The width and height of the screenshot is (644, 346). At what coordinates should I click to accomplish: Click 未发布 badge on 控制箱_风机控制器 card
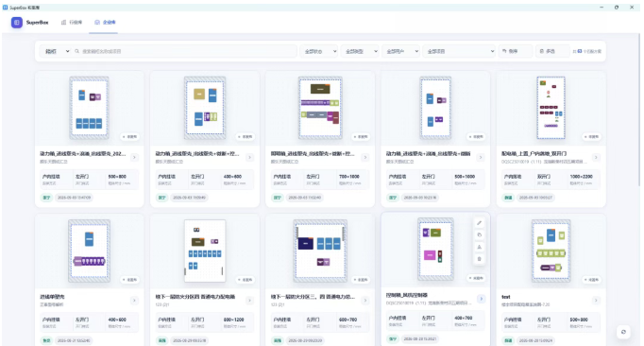click(476, 278)
